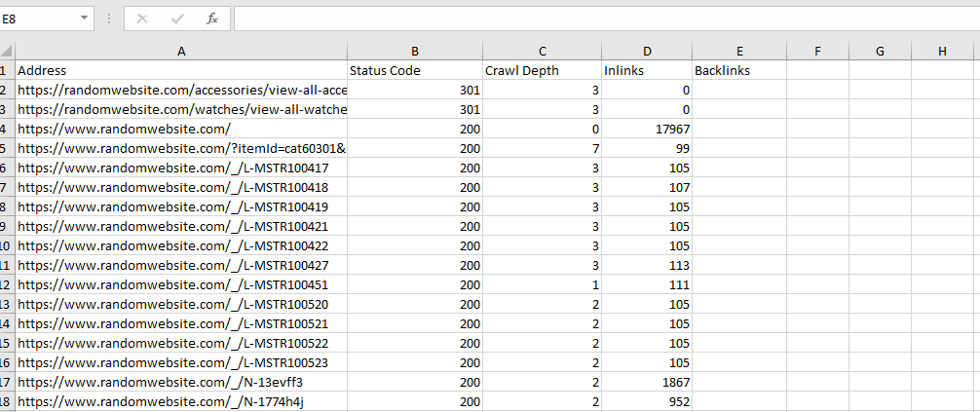Select column A header
The width and height of the screenshot is (980, 412).
[x=181, y=52]
